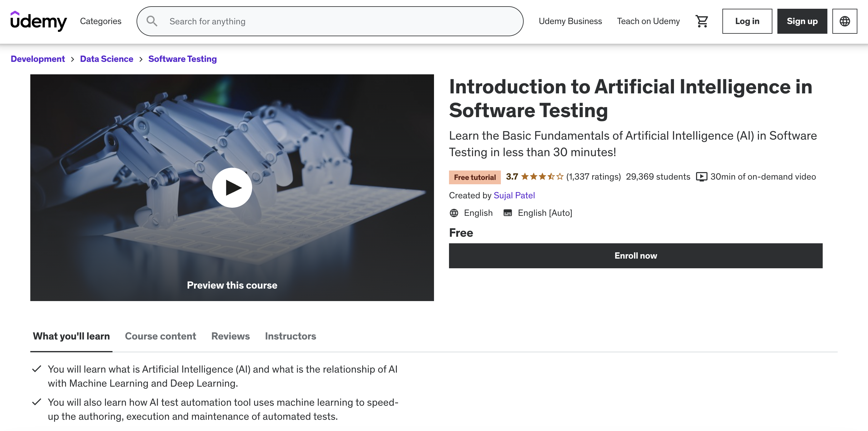Click the Enroll now button
This screenshot has width=868, height=431.
tap(636, 255)
